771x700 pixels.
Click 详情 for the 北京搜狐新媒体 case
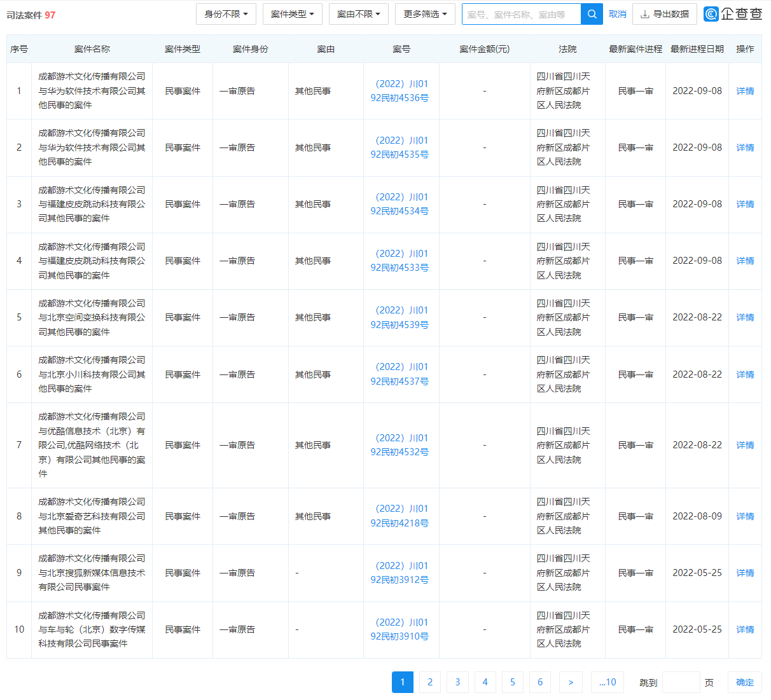tap(744, 572)
